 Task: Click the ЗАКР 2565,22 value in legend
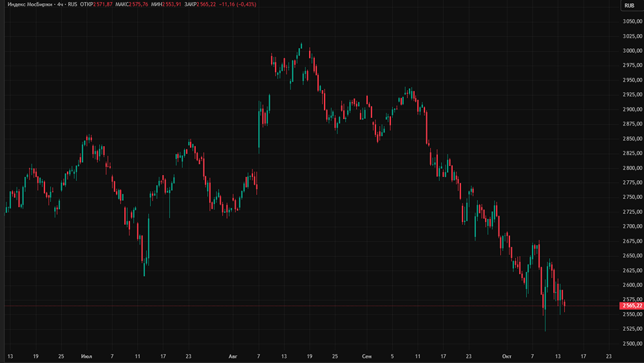pos(200,5)
